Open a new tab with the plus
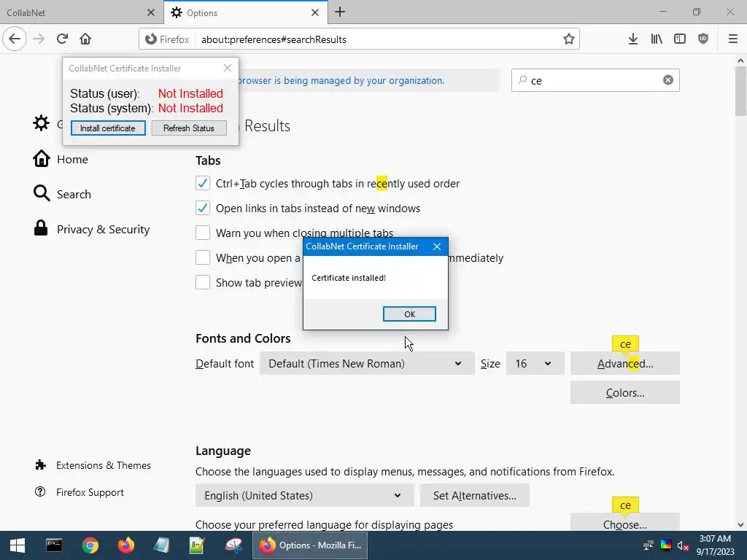The image size is (747, 560). coord(340,12)
